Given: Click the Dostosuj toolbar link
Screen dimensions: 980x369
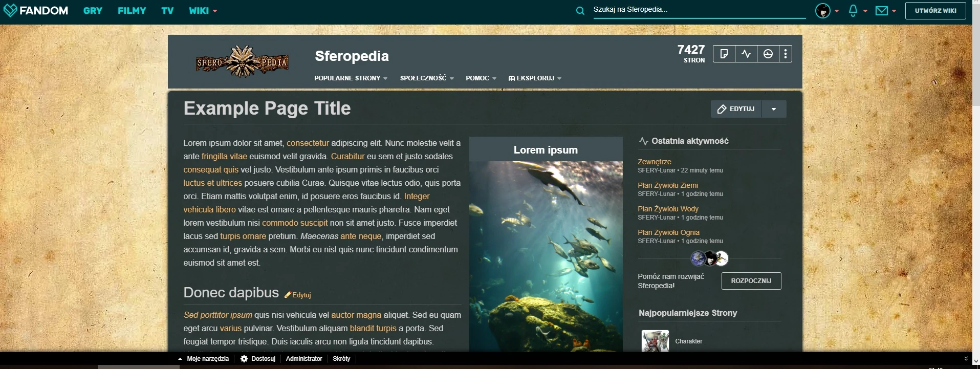Looking at the screenshot, I should tap(264, 359).
